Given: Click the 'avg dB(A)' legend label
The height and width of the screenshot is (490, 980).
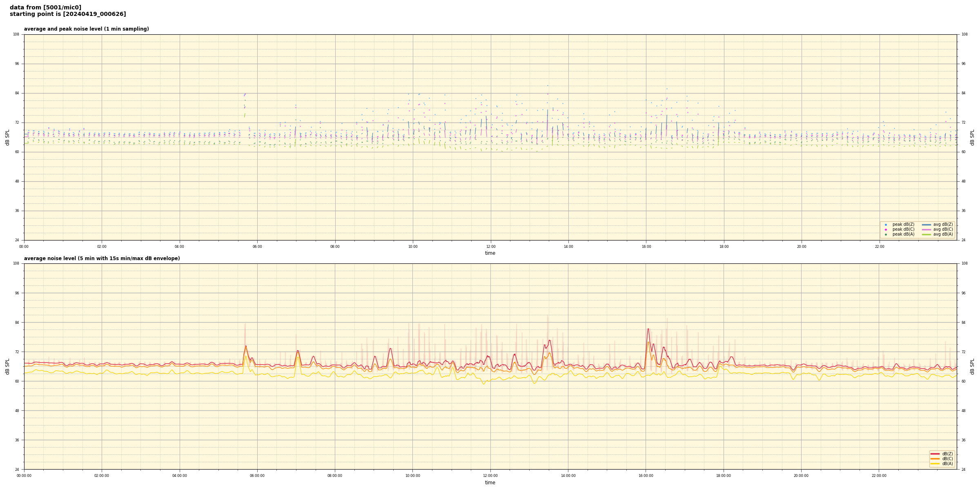Looking at the screenshot, I should (x=943, y=234).
